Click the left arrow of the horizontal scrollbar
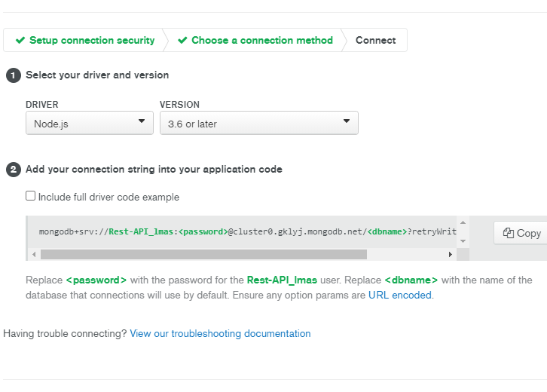Viewport: 547px width, 392px height. 34,255
